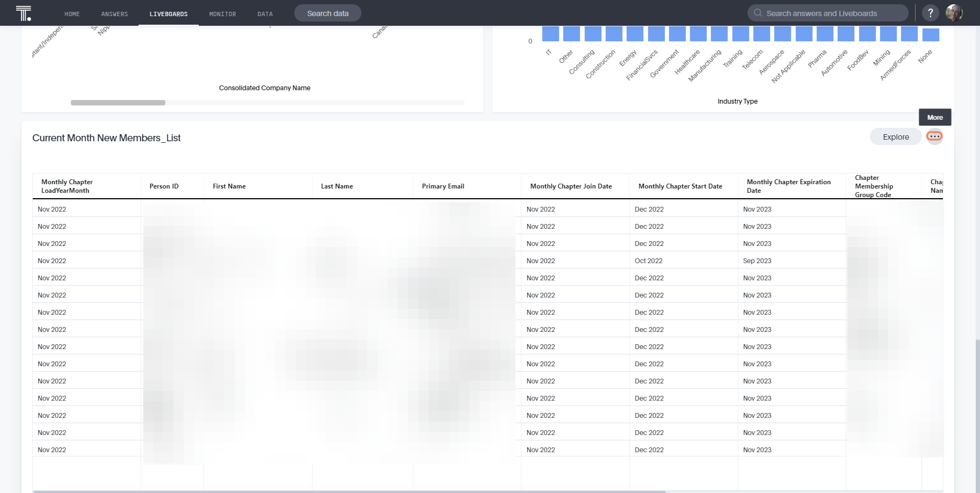Click the Explore button
980x493 pixels.
896,136
